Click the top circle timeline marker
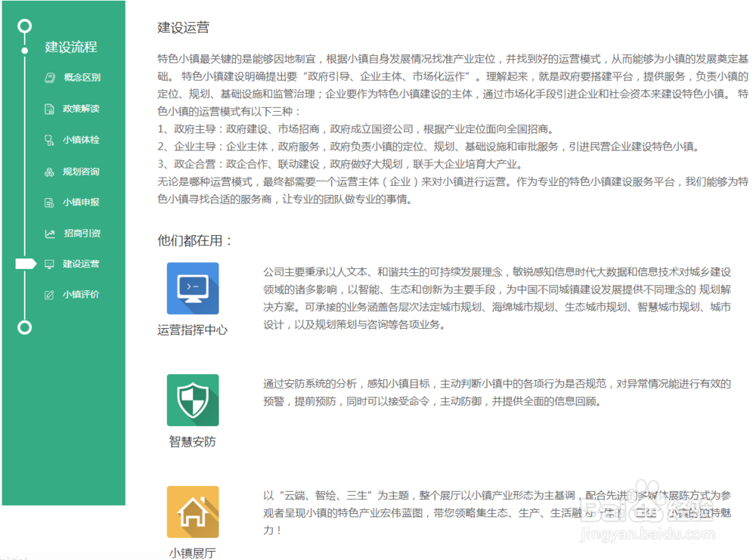 click(25, 26)
